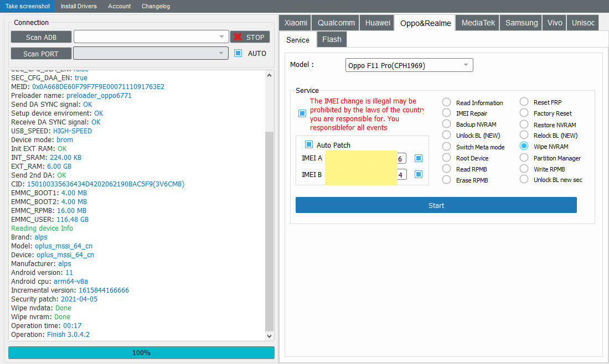Click the red X STOP button
The image size is (609, 364).
(x=250, y=37)
